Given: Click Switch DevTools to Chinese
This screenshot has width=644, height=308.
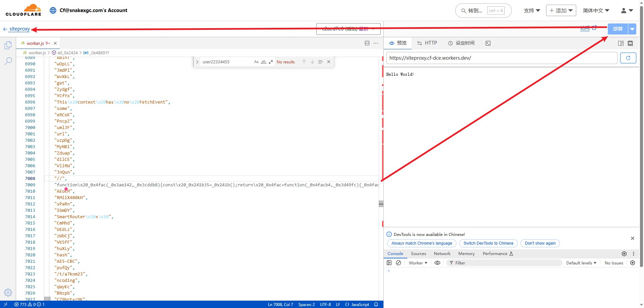Looking at the screenshot, I should point(488,243).
